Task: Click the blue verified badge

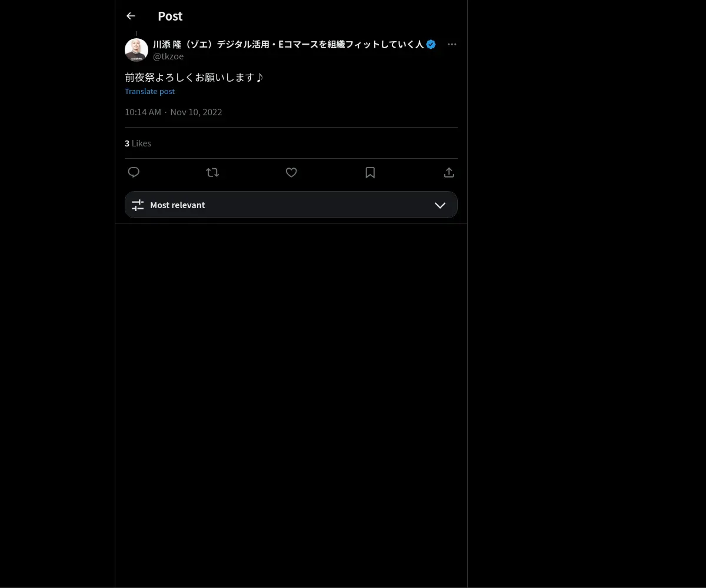Action: [x=431, y=44]
